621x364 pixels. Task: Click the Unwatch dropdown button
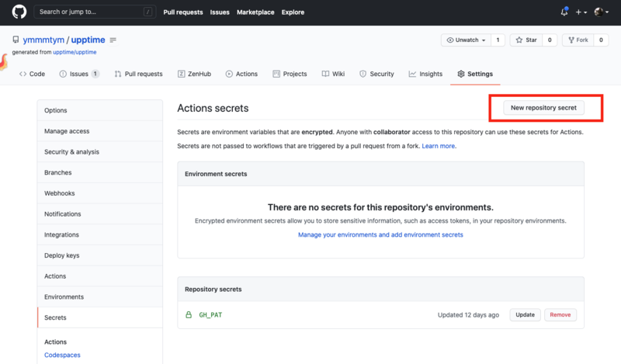pyautogui.click(x=467, y=40)
